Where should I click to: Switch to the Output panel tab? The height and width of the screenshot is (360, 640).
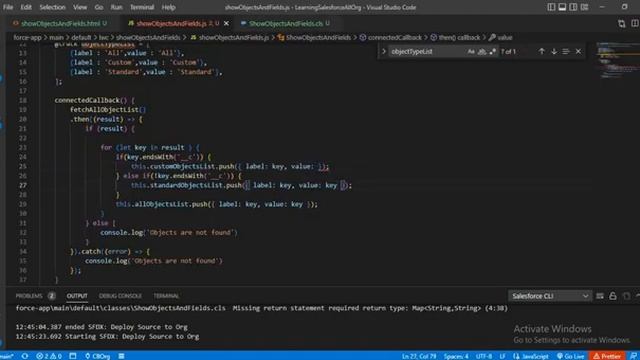[x=77, y=296]
